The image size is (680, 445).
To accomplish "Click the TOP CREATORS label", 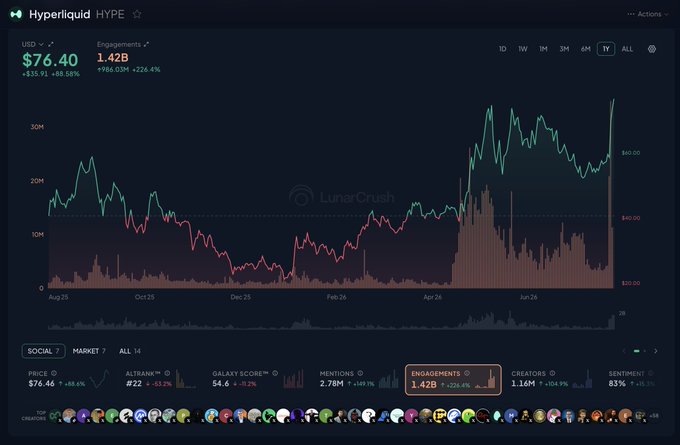I will [x=34, y=416].
